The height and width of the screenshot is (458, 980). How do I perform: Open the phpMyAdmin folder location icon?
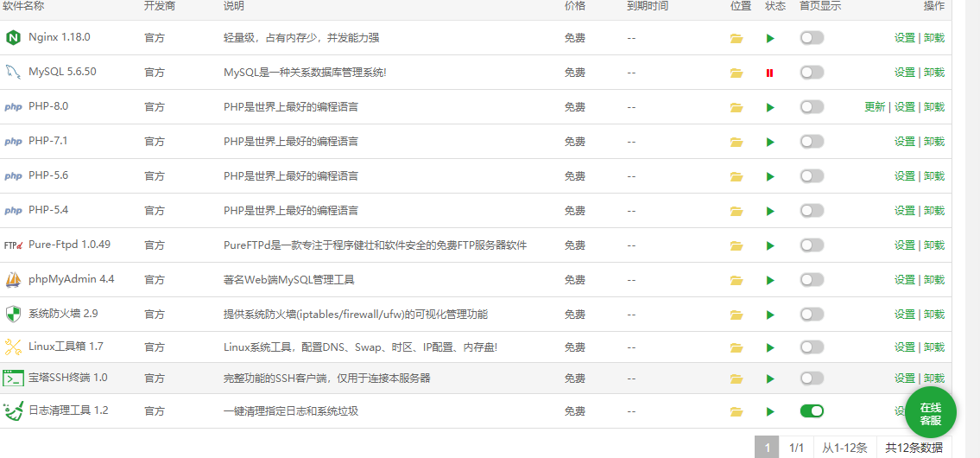[x=737, y=280]
